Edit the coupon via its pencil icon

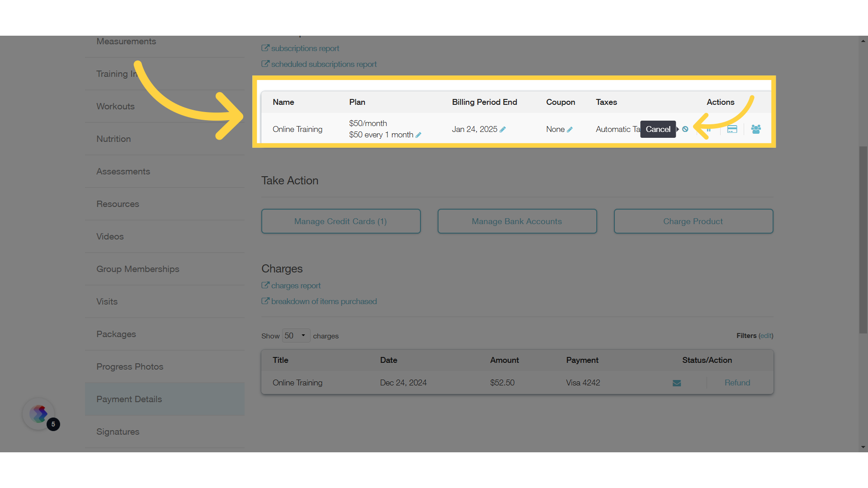point(570,130)
